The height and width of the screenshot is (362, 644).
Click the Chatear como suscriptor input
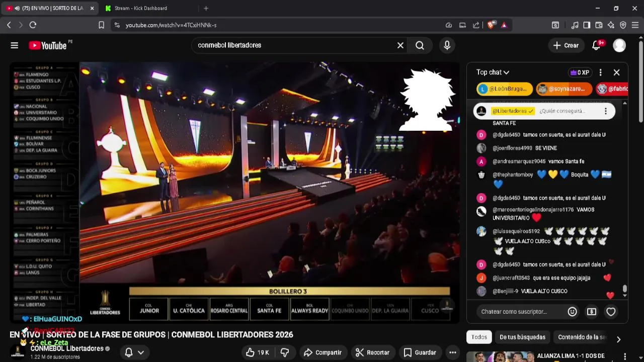pos(521,312)
